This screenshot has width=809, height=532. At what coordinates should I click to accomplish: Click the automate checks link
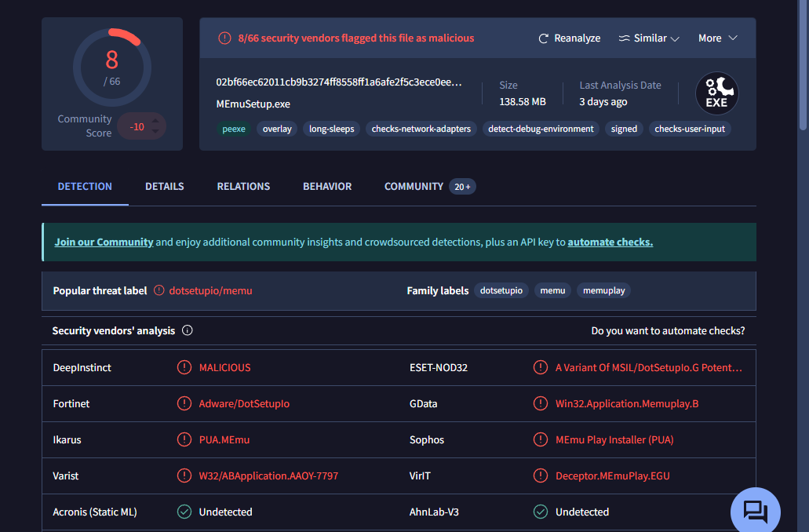click(x=610, y=242)
